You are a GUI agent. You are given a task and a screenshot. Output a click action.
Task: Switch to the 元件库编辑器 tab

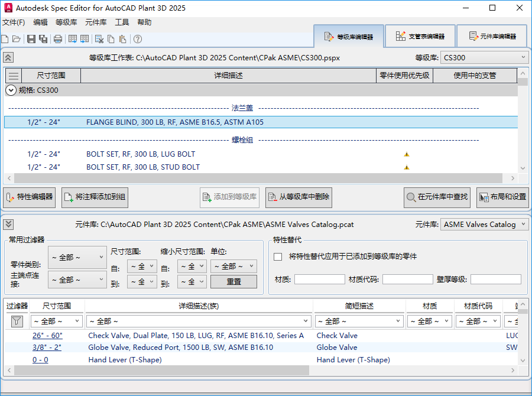pos(492,36)
